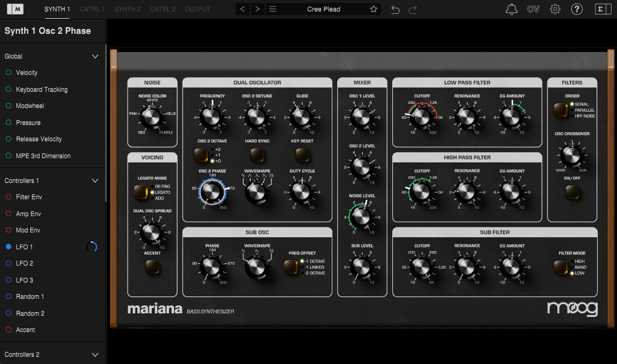Favorite the Cree Plead preset star

(373, 9)
